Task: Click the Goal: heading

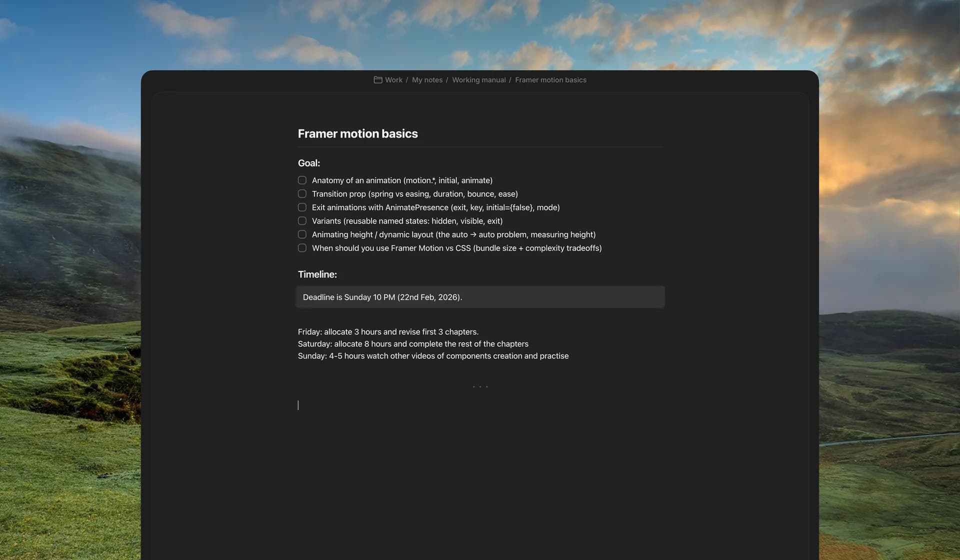Action: (309, 163)
